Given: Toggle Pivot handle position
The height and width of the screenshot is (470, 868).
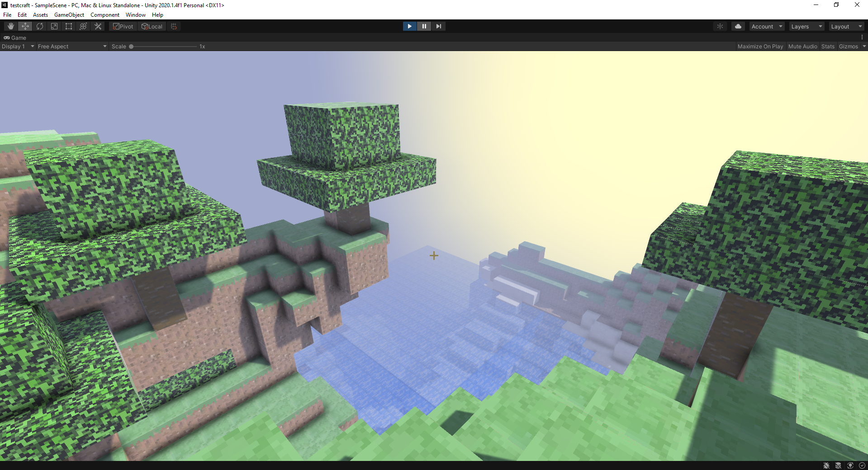Looking at the screenshot, I should (x=123, y=26).
